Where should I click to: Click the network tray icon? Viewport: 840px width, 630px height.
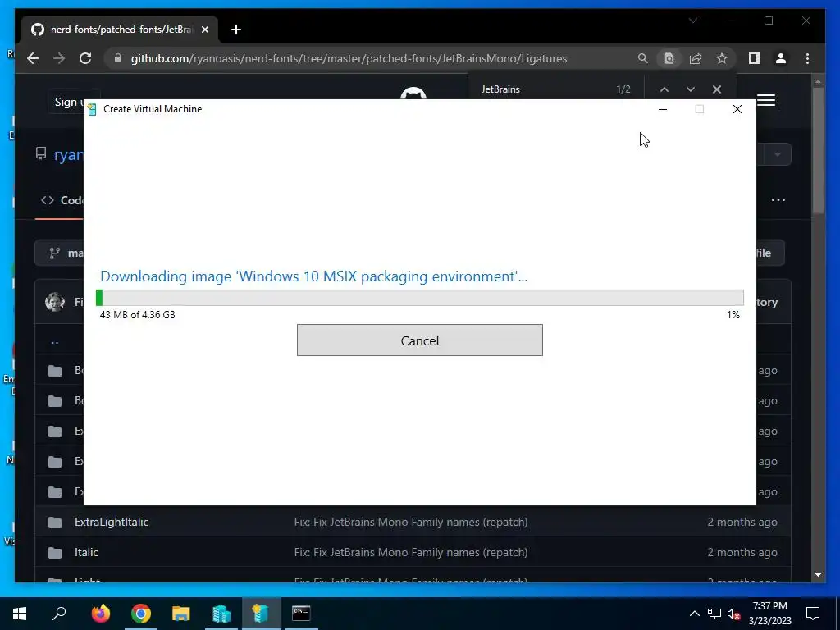(714, 614)
